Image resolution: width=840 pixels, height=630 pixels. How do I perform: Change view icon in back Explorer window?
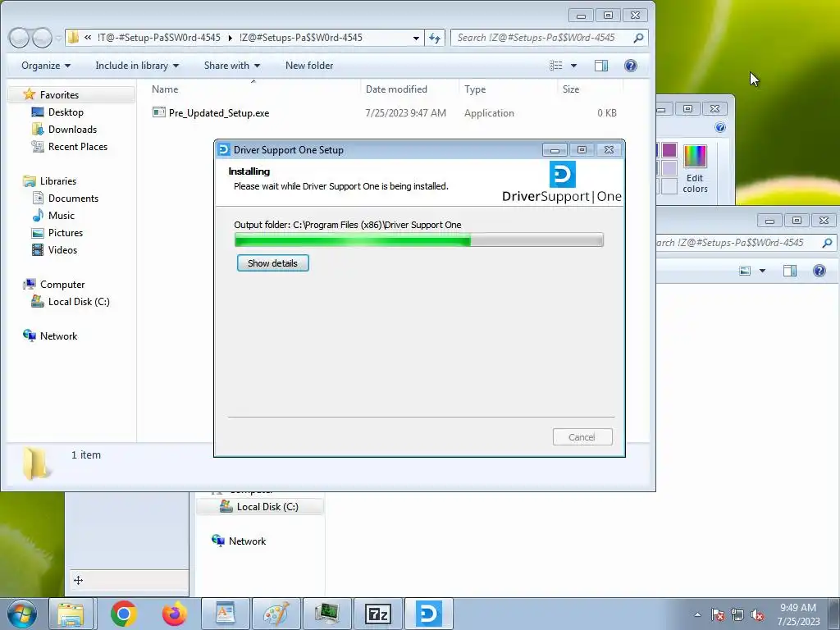point(745,271)
